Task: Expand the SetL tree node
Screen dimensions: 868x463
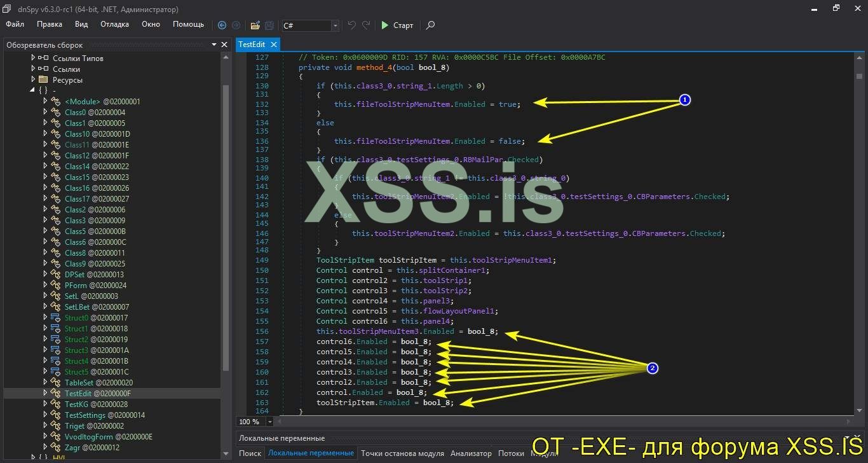Action: click(45, 296)
